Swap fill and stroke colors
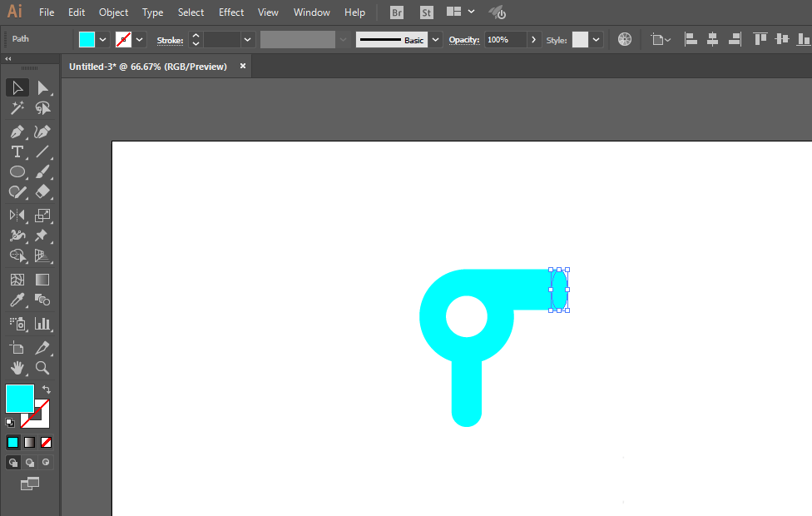Screen dimensions: 812x516 (47, 389)
